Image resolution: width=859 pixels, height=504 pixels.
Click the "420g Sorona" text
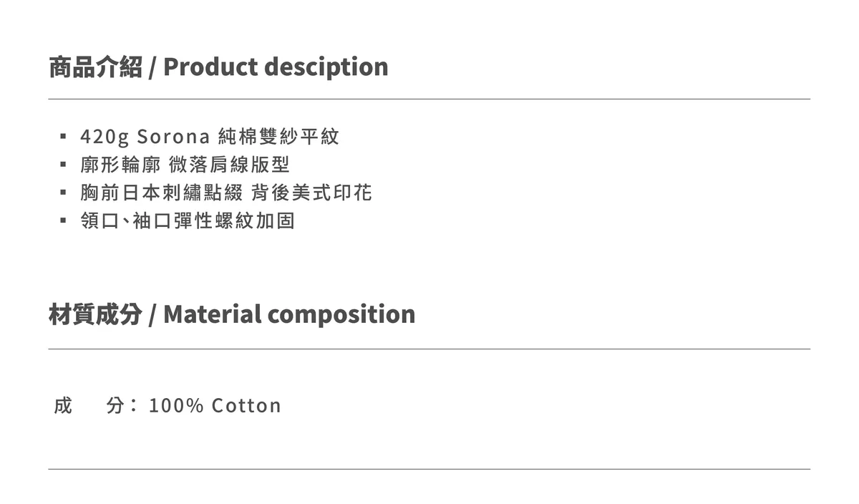(x=145, y=136)
